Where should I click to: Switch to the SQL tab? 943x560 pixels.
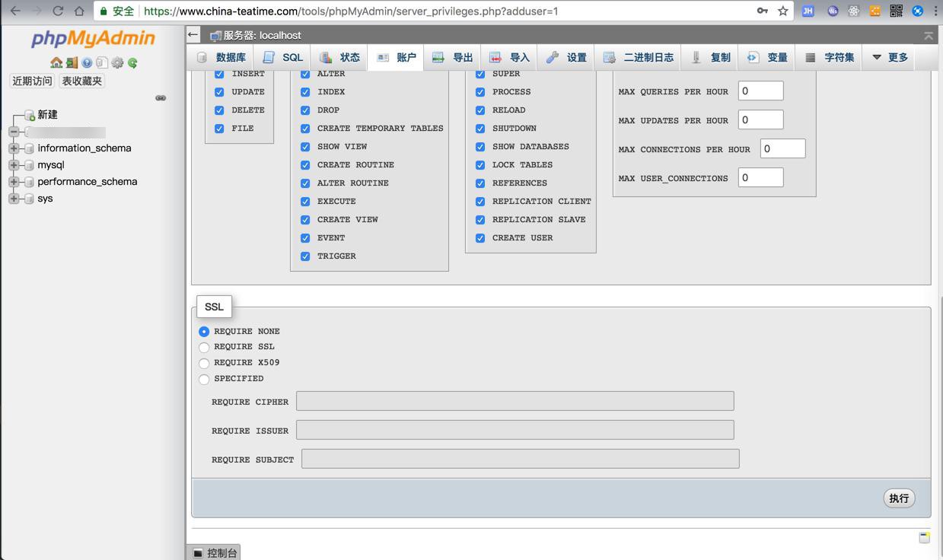pos(282,58)
